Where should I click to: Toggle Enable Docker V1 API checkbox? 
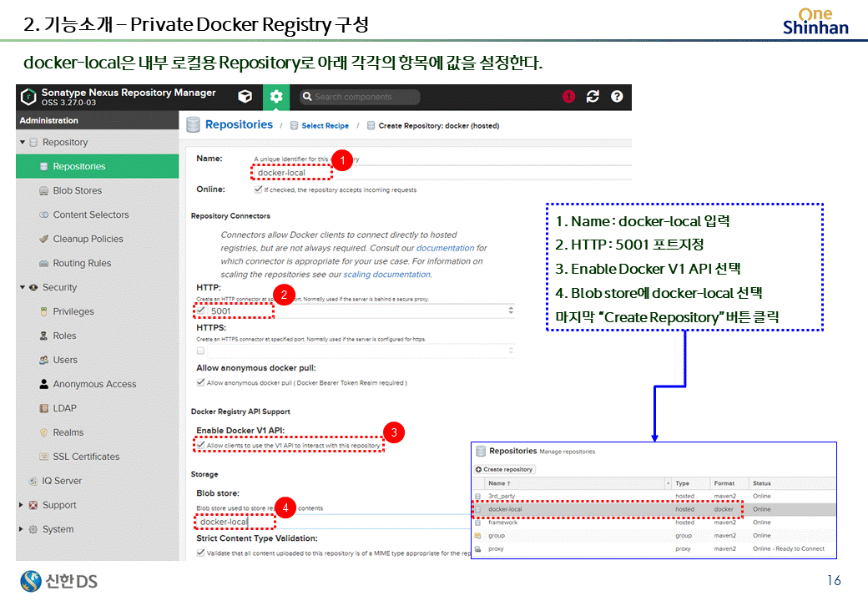tap(201, 445)
